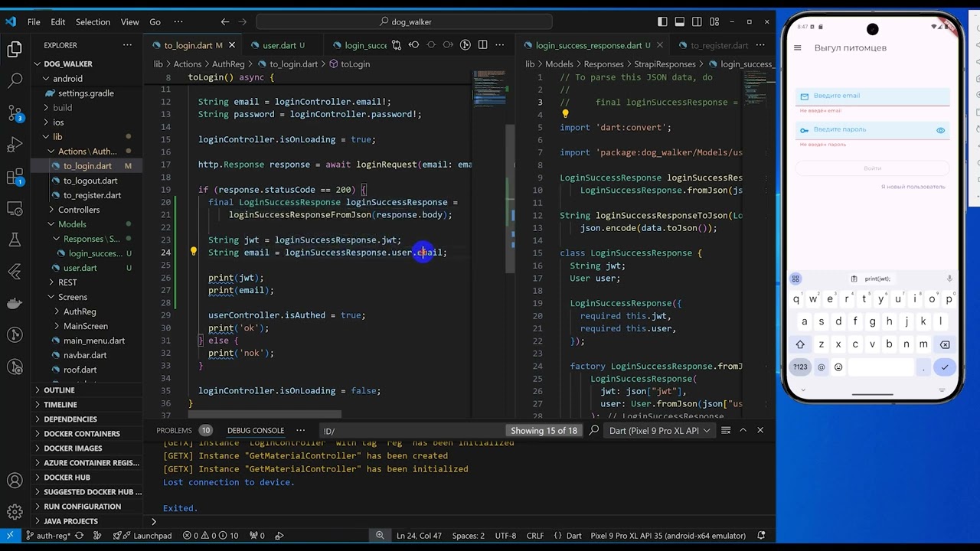Open notifications bell in status bar
Viewport: 980px width, 551px height.
coord(761,536)
